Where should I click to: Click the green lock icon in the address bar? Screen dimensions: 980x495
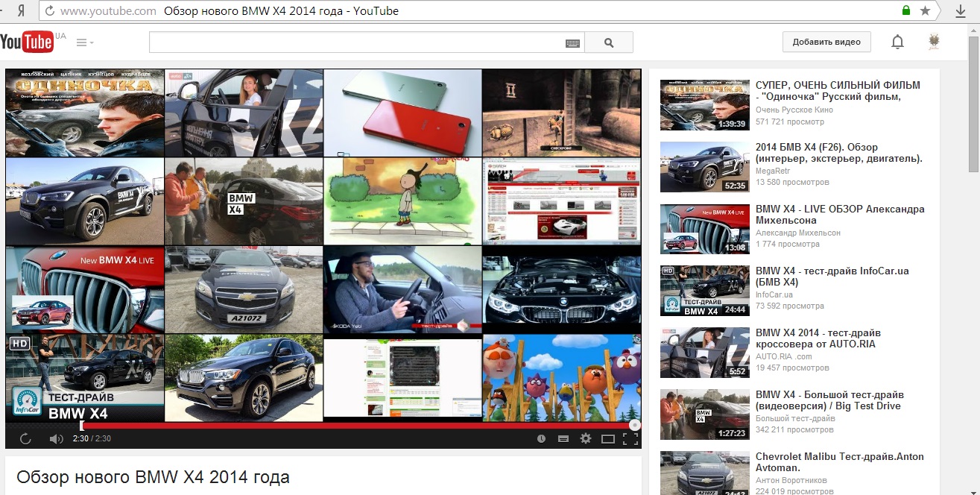coord(905,10)
